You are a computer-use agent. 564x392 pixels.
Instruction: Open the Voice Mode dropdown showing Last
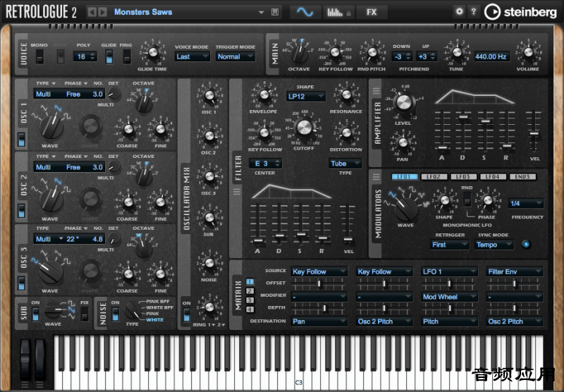(192, 57)
